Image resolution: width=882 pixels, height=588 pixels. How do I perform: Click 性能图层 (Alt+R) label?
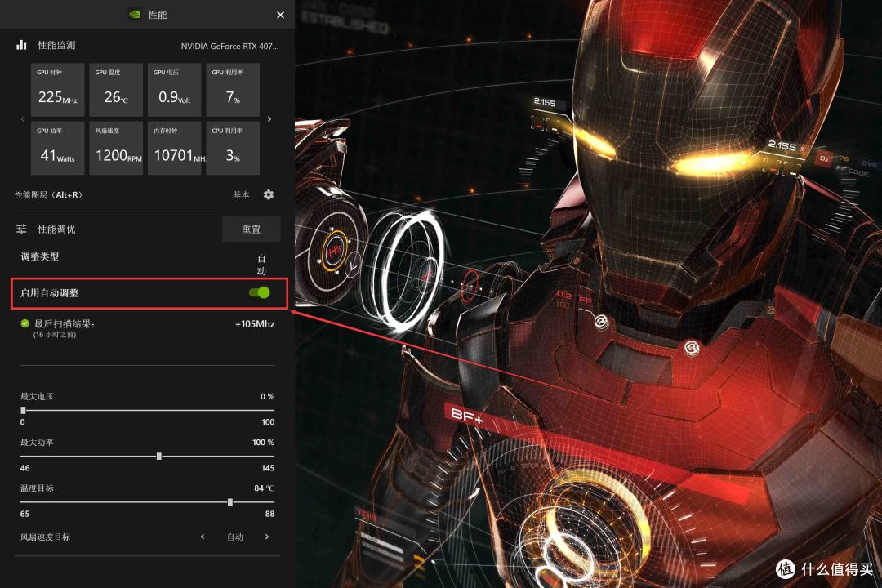click(x=48, y=194)
